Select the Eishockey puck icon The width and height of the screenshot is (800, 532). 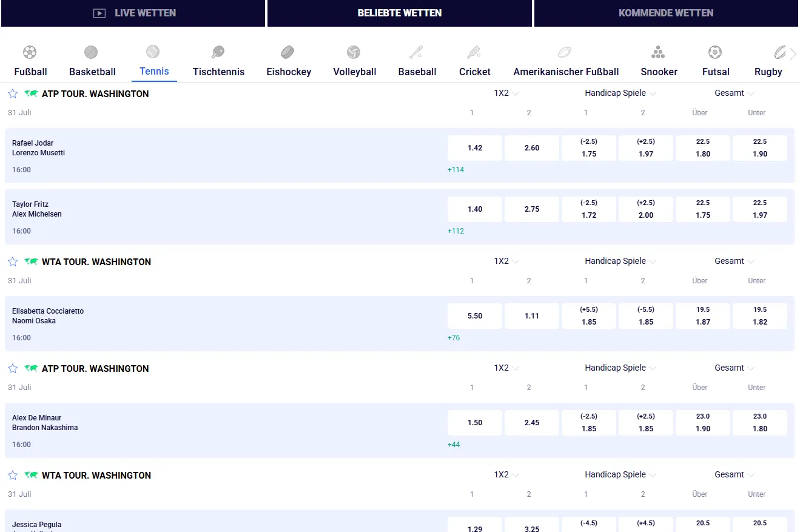tap(288, 52)
